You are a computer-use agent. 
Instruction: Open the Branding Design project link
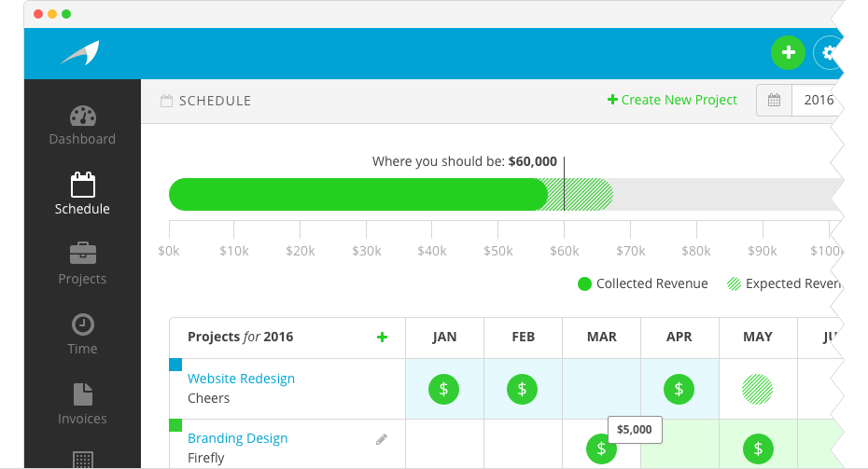(x=237, y=438)
